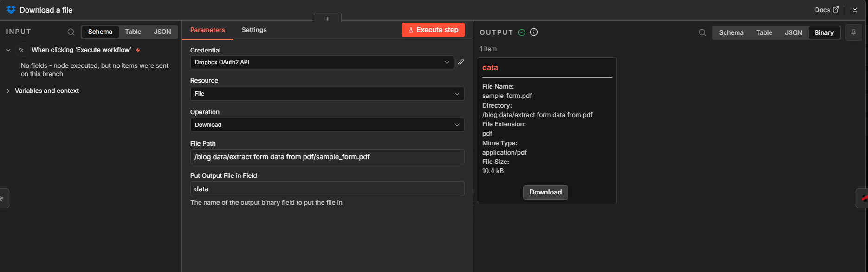Open the Resource dropdown
The image size is (868, 272).
327,94
